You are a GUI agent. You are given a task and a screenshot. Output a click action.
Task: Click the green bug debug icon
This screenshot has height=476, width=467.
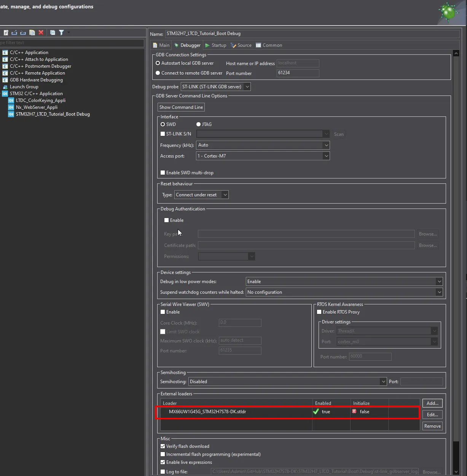pyautogui.click(x=448, y=12)
